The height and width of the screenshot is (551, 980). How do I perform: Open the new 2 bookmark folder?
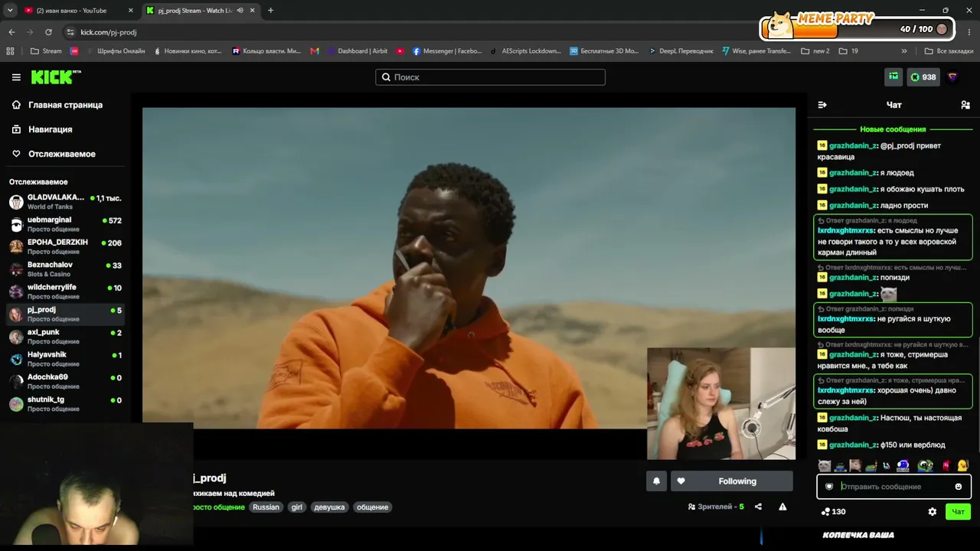coord(815,51)
